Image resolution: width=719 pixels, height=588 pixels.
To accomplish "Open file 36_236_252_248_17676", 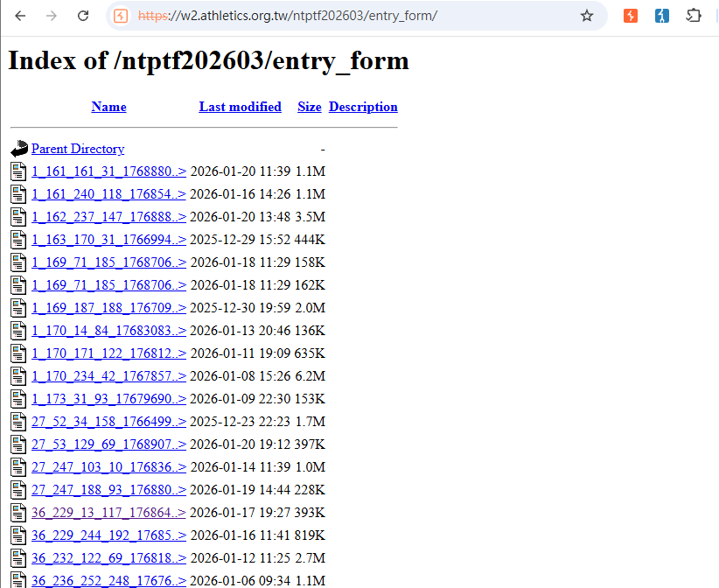I will click(x=108, y=581).
